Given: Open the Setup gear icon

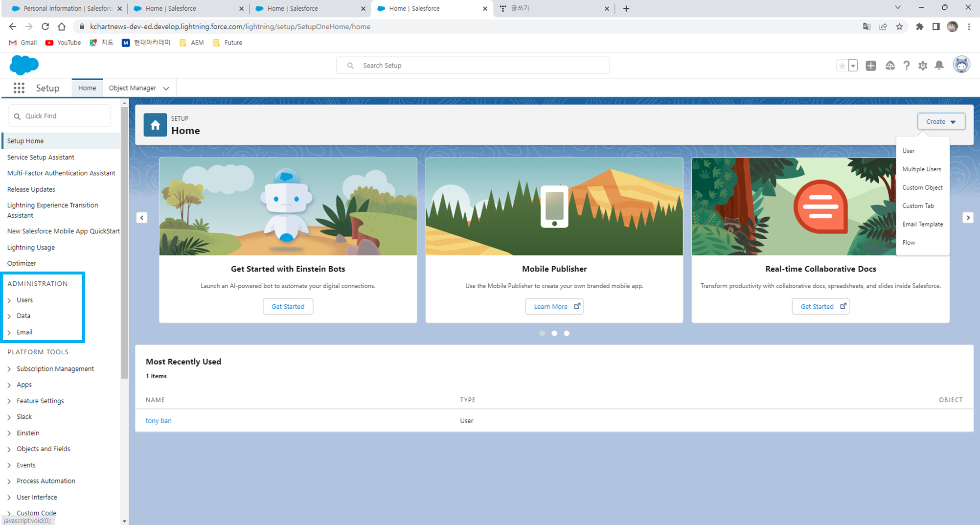Looking at the screenshot, I should pos(923,66).
